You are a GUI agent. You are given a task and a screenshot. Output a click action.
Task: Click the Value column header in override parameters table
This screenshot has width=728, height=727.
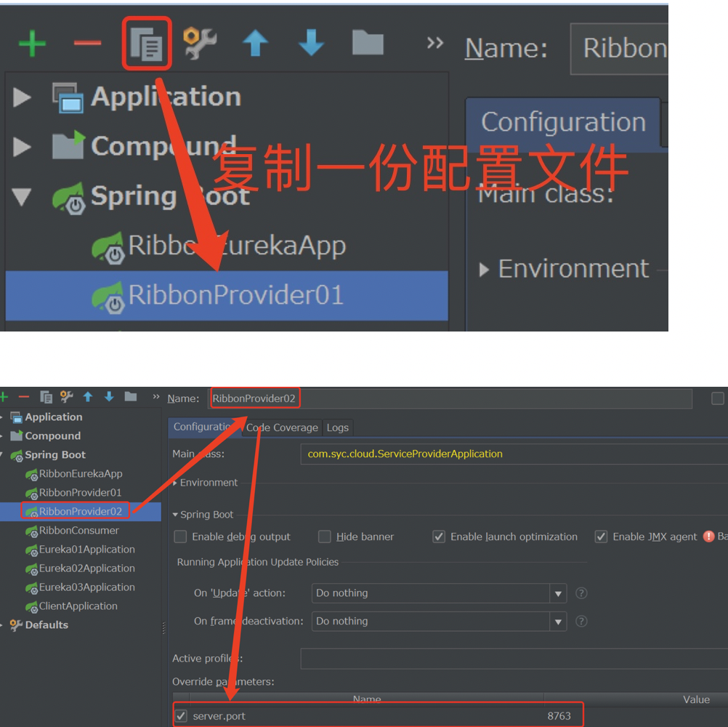click(x=696, y=699)
